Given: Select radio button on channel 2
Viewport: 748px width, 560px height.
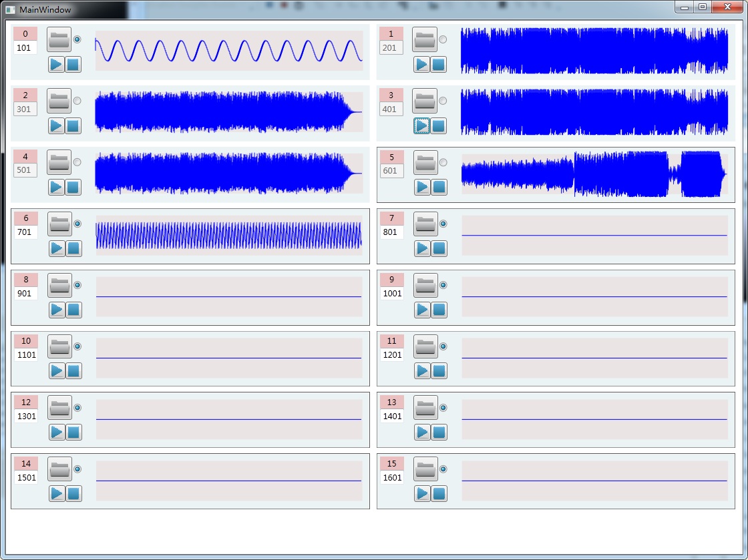Looking at the screenshot, I should (77, 101).
